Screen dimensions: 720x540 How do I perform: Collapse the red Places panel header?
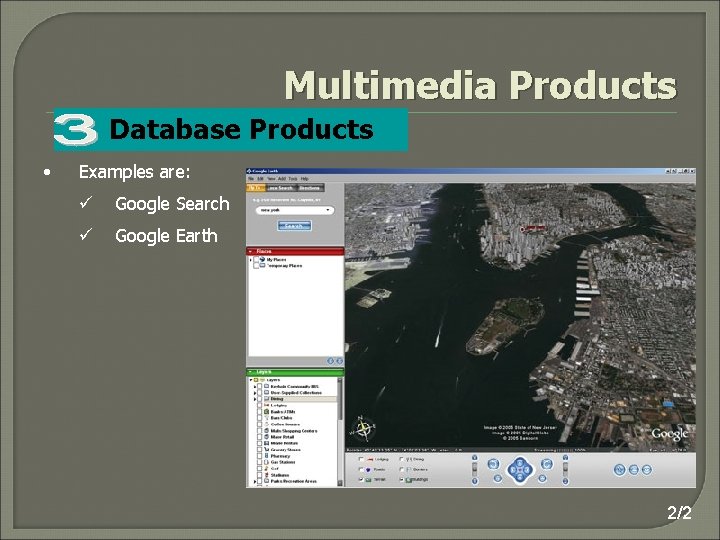(x=295, y=251)
